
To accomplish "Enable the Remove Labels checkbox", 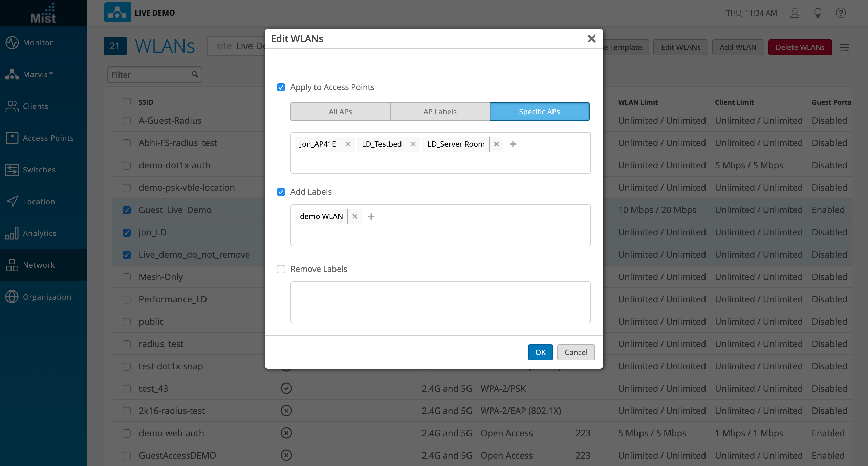I will 281,269.
